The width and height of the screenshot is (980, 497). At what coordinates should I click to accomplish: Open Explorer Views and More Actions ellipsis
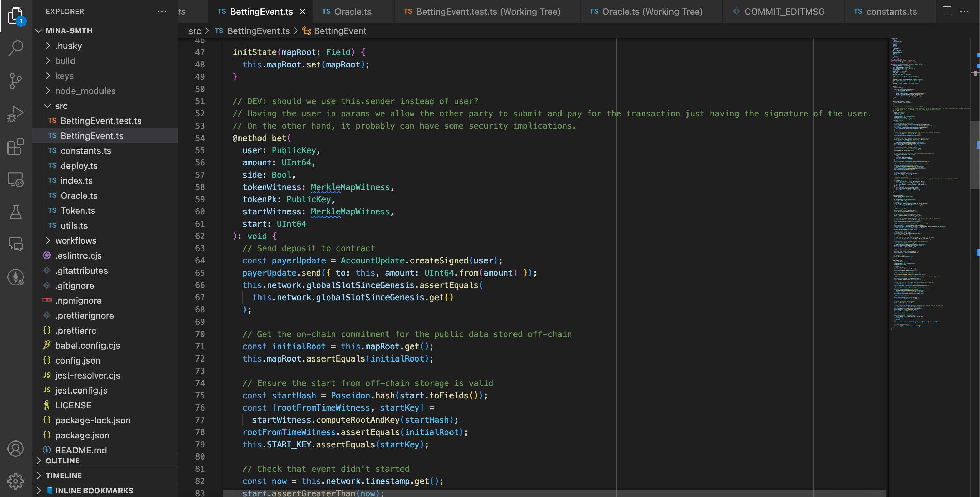(x=162, y=11)
